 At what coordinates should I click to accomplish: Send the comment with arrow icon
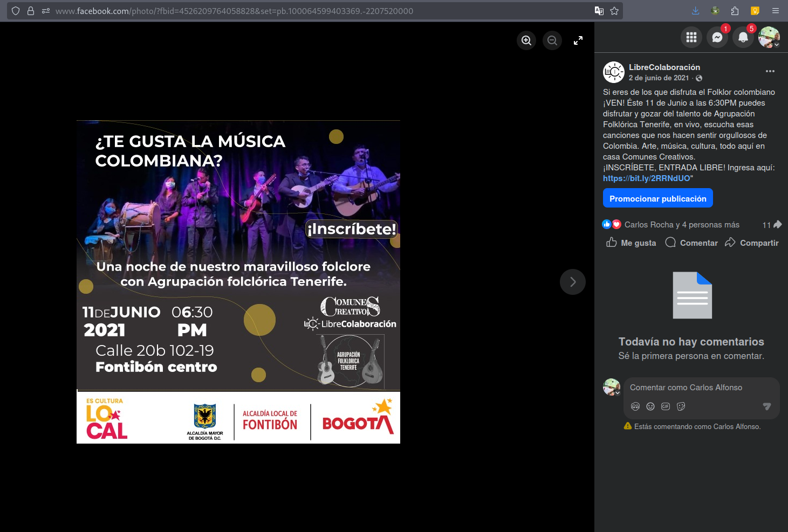point(767,406)
